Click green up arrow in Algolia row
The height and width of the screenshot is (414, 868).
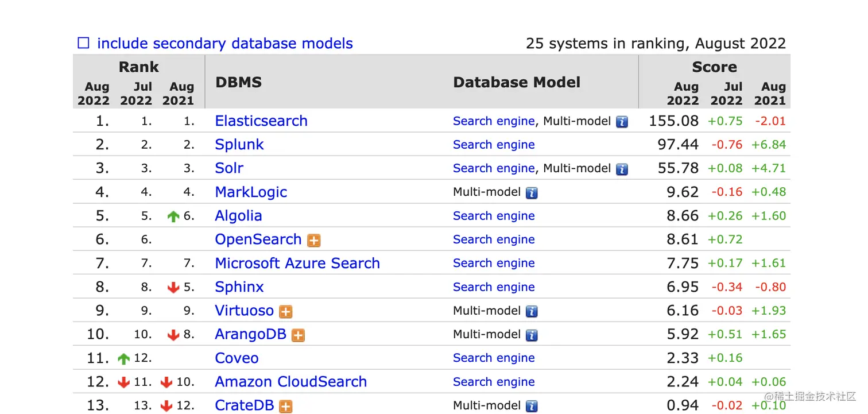(173, 216)
